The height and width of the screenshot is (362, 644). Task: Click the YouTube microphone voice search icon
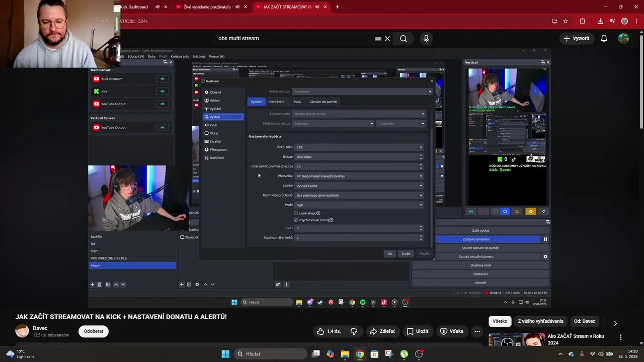[426, 38]
